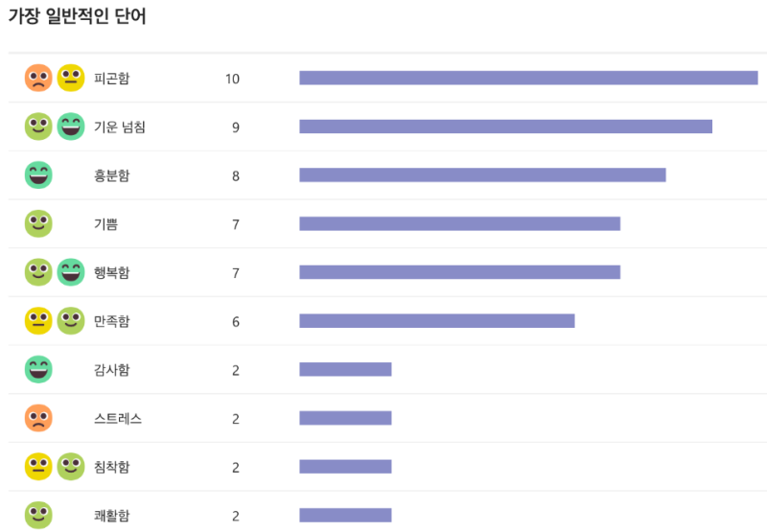
Task: Select the orange sad face beside 스트레스
Action: pos(38,419)
